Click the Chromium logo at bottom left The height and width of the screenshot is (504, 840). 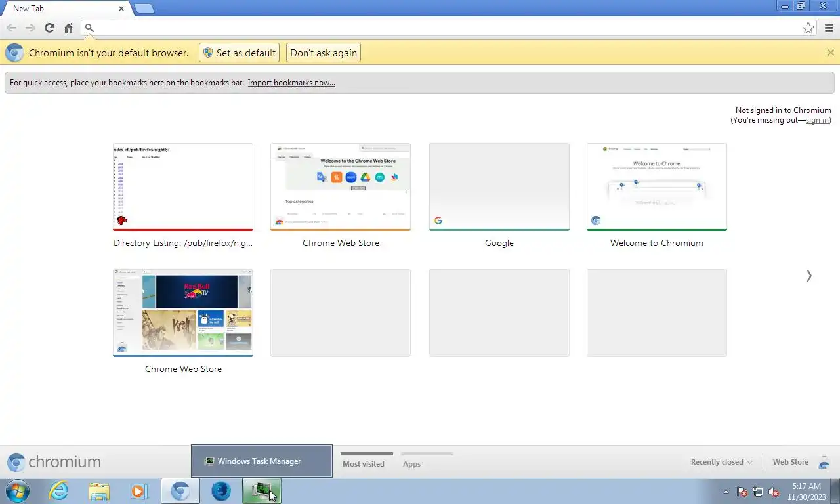click(x=54, y=462)
